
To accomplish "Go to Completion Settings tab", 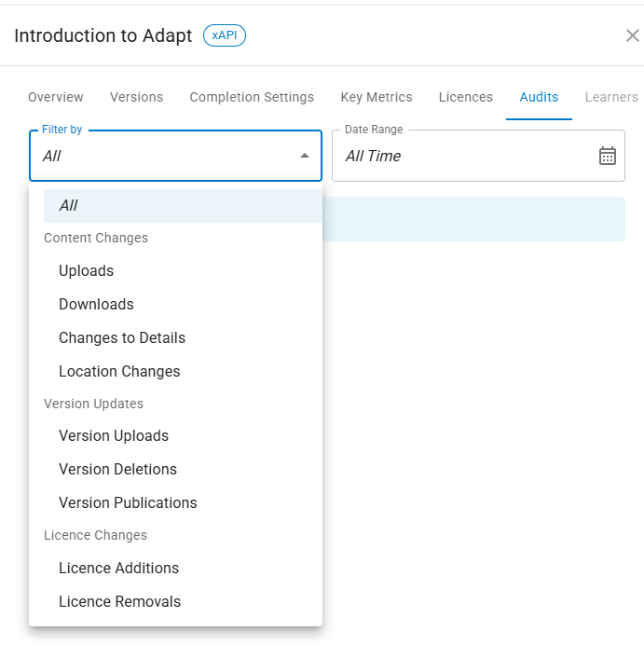I will [x=252, y=97].
